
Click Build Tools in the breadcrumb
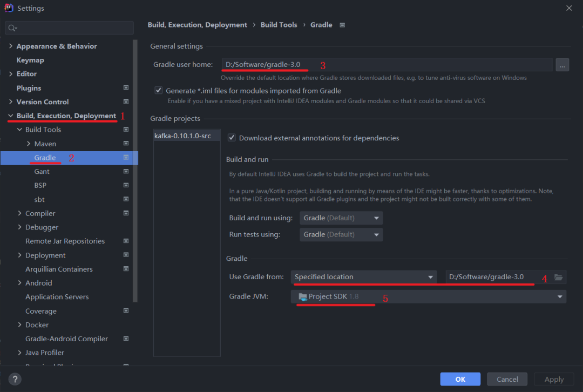279,25
